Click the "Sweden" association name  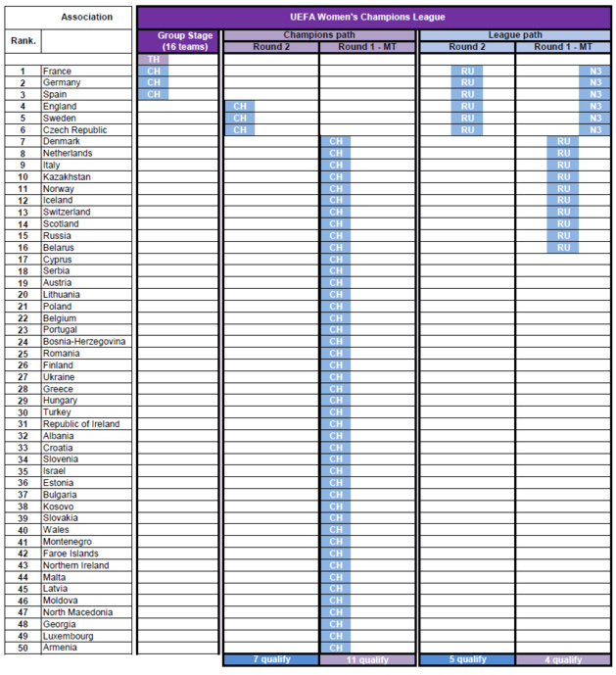click(60, 118)
